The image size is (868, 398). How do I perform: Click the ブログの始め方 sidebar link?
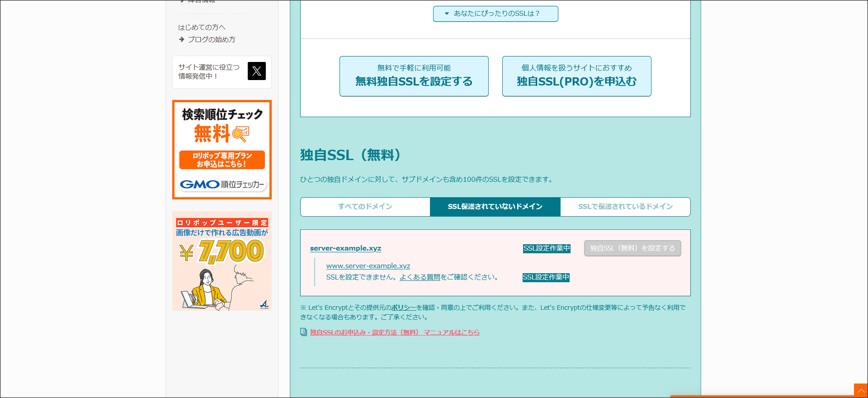pos(211,39)
